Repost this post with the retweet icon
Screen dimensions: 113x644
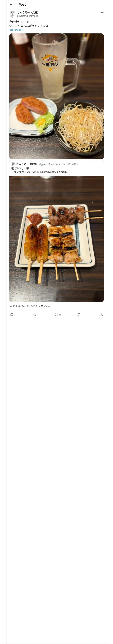[34, 315]
